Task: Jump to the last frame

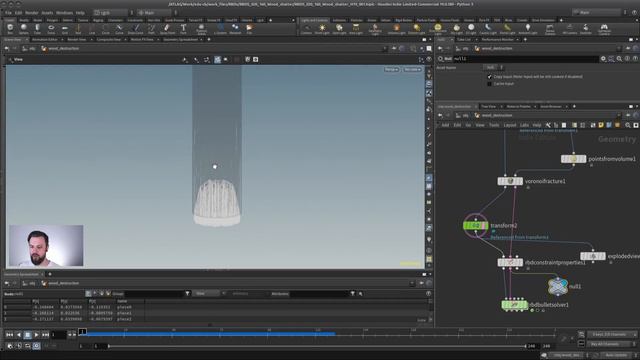Action: (45, 335)
